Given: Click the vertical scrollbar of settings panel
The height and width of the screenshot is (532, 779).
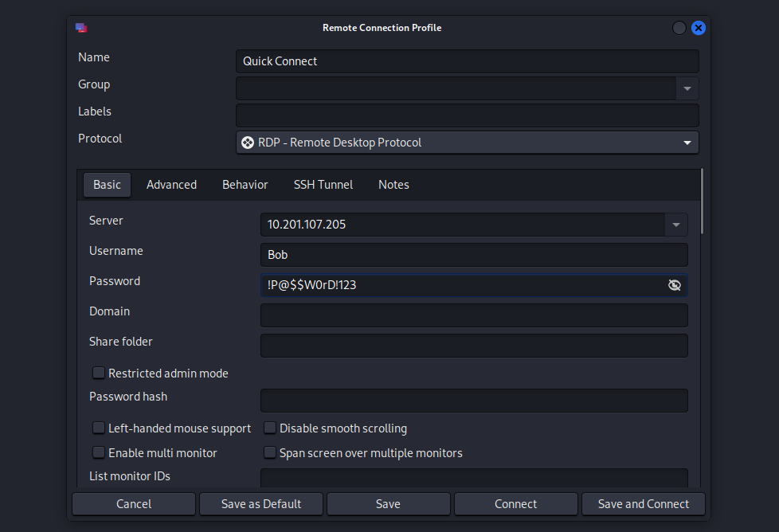Looking at the screenshot, I should pos(702,201).
